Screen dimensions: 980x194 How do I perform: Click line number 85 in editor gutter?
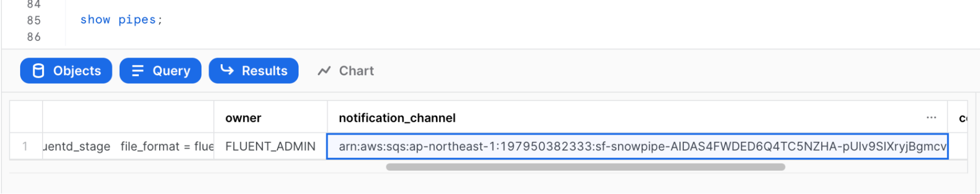coord(34,20)
